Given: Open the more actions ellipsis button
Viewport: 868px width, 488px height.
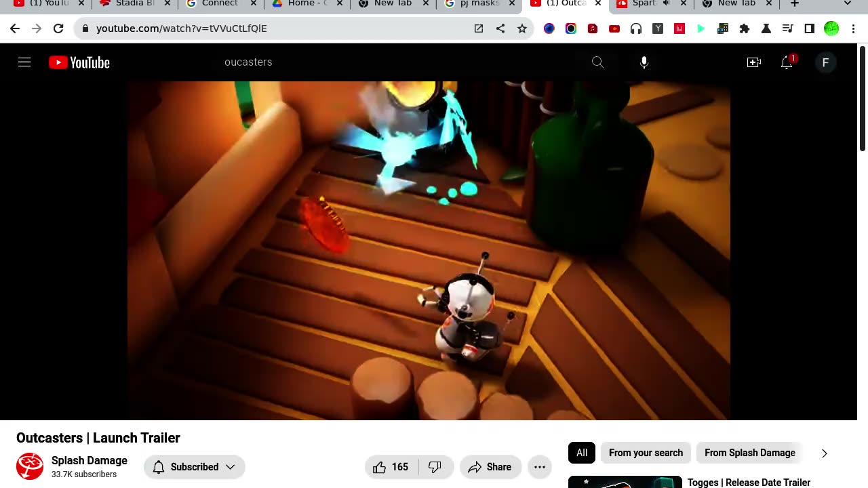Looking at the screenshot, I should tap(540, 467).
